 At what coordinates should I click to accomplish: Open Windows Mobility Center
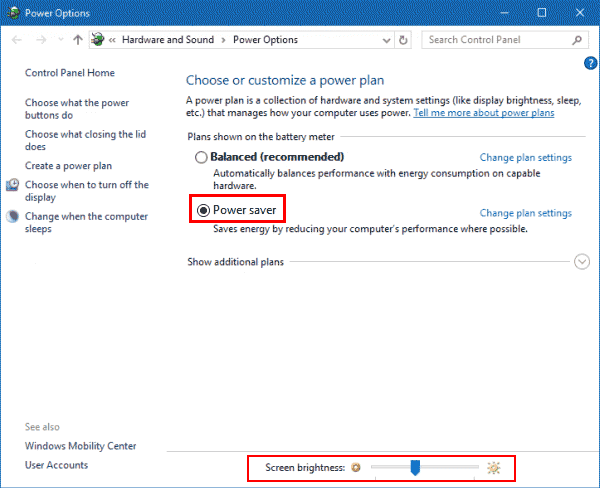81,446
